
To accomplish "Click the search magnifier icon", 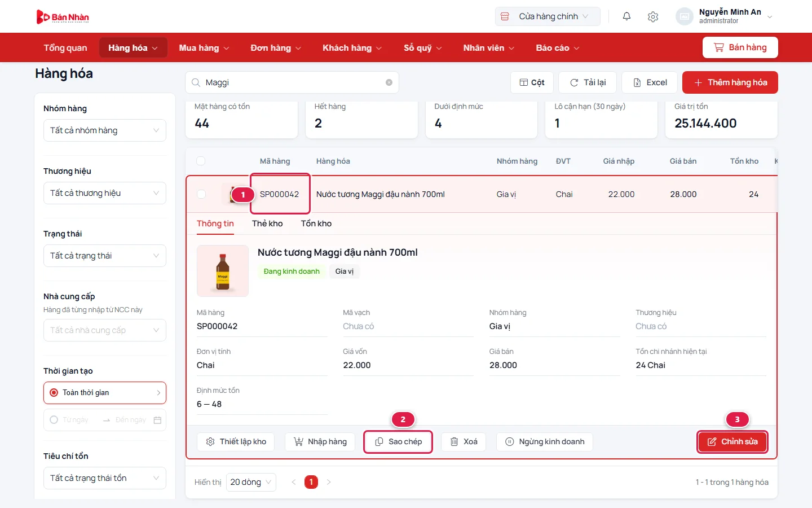I will pos(196,82).
